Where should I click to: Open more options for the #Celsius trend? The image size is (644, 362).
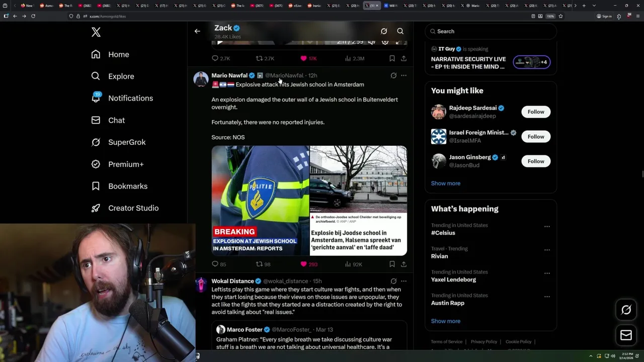547,227
